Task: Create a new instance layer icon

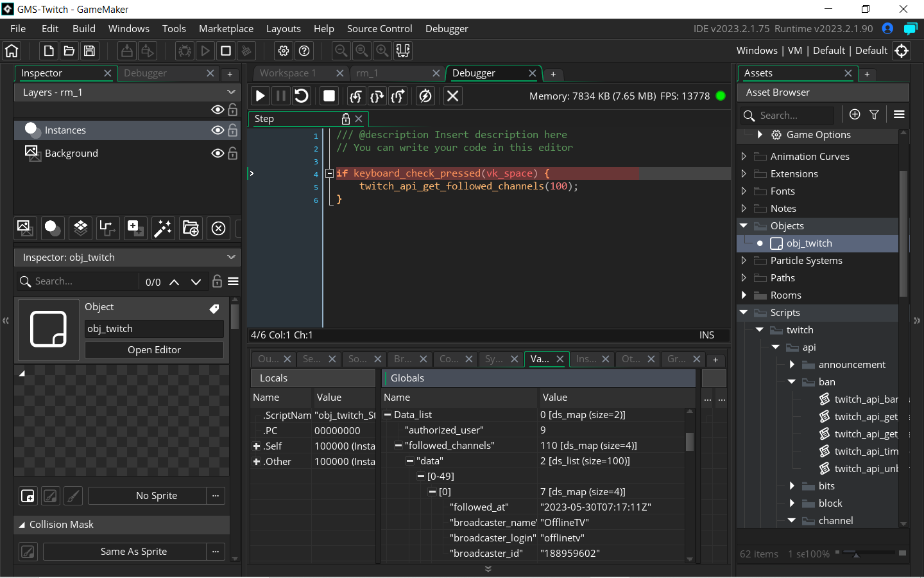Action: [x=52, y=228]
